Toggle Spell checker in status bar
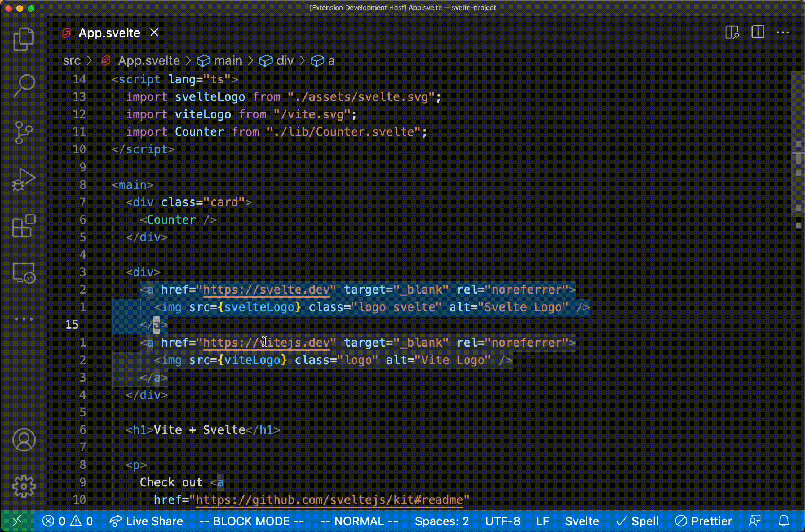This screenshot has height=532, width=805. [x=637, y=521]
